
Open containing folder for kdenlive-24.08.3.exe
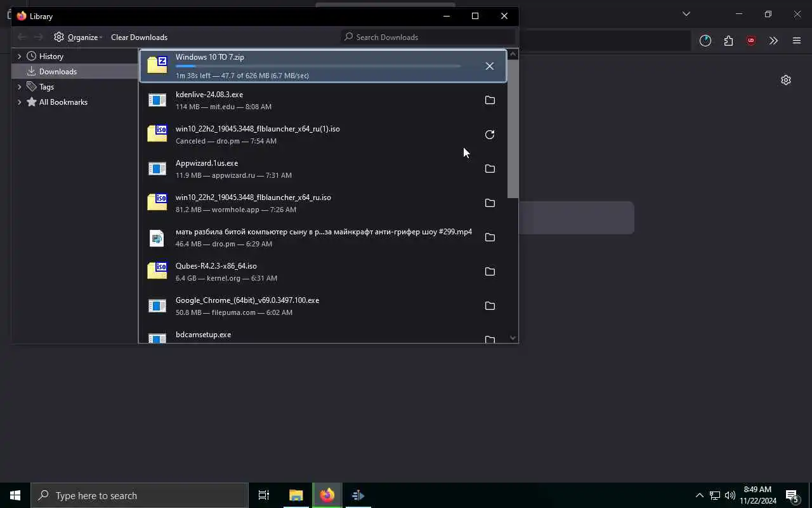pos(490,100)
